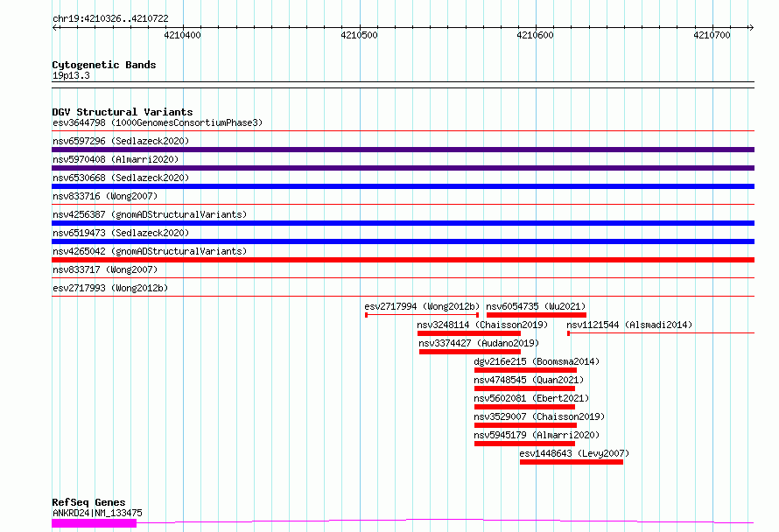Click the blue nsv6530668 variant bar
Screen dimensions: 779x532
[x=403, y=186]
